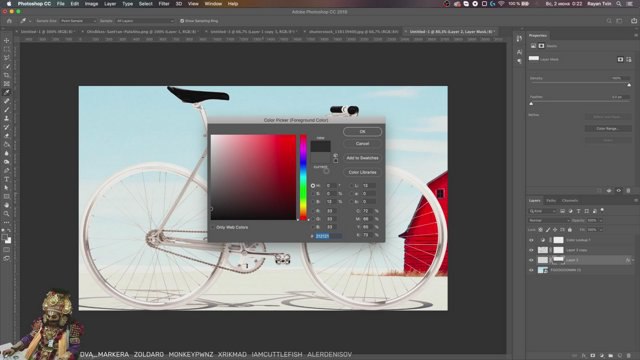Viewport: 640px width, 360px height.
Task: Click the Add to Swatches button
Action: coord(362,158)
